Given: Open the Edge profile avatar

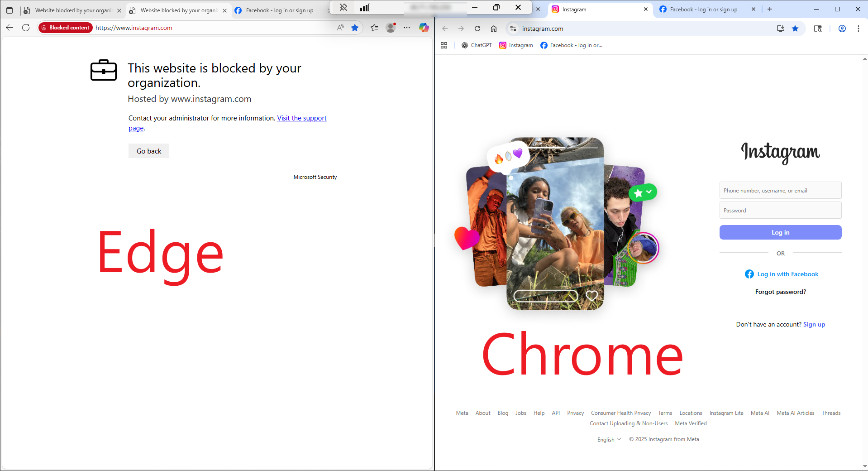Looking at the screenshot, I should pyautogui.click(x=391, y=28).
